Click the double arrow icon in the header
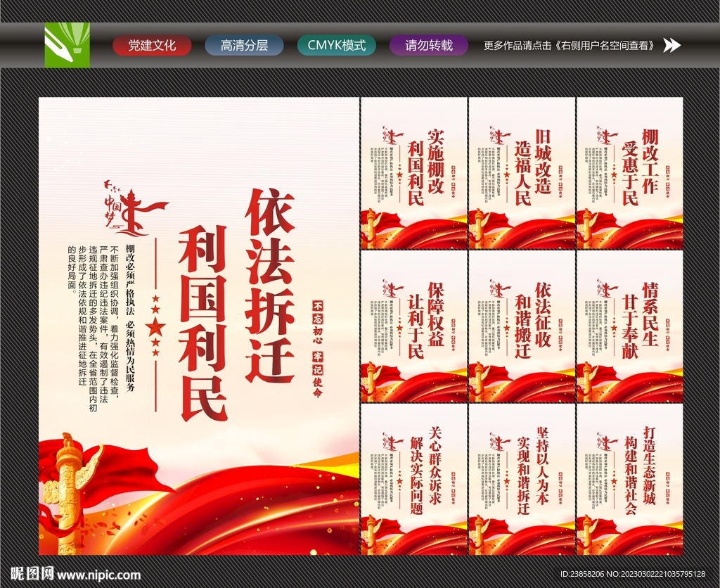Screen dimensions: 720x588 [x=672, y=45]
